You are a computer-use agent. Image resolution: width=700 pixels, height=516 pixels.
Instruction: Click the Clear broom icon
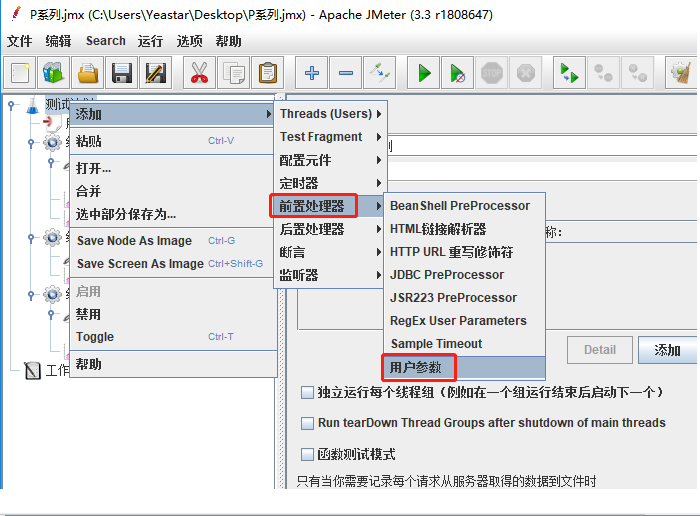tap(681, 73)
